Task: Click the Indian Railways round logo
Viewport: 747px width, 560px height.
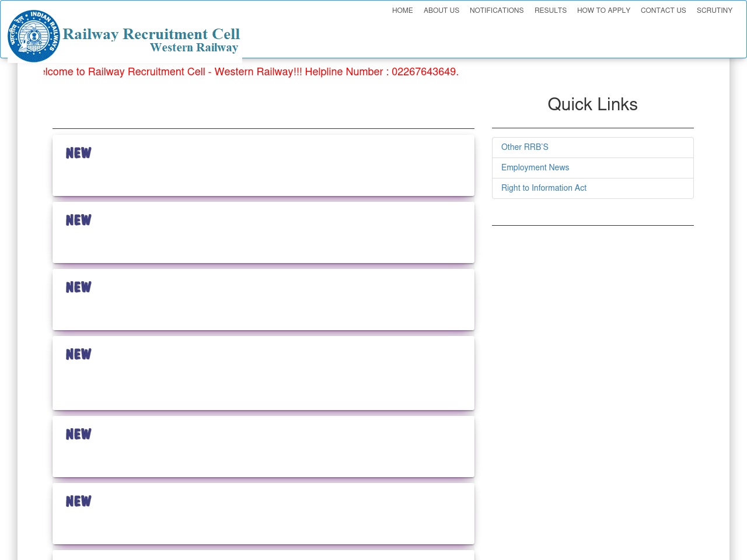Action: tap(34, 36)
